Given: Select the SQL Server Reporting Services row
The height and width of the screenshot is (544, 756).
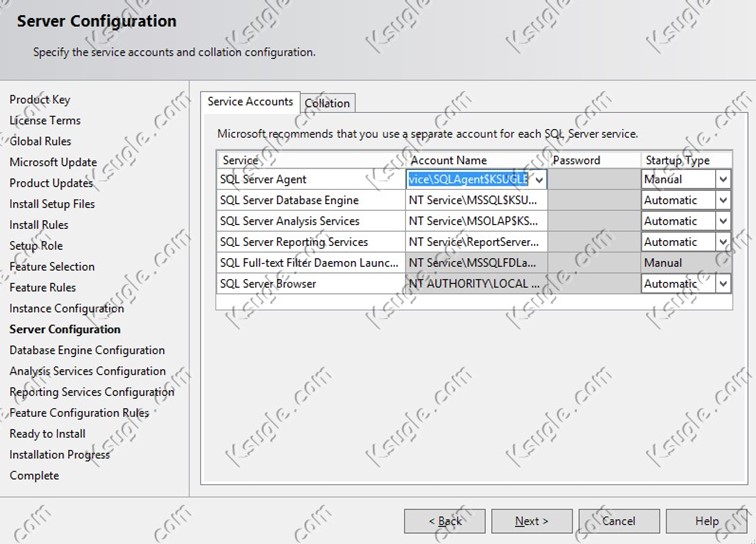Looking at the screenshot, I should pyautogui.click(x=294, y=242).
